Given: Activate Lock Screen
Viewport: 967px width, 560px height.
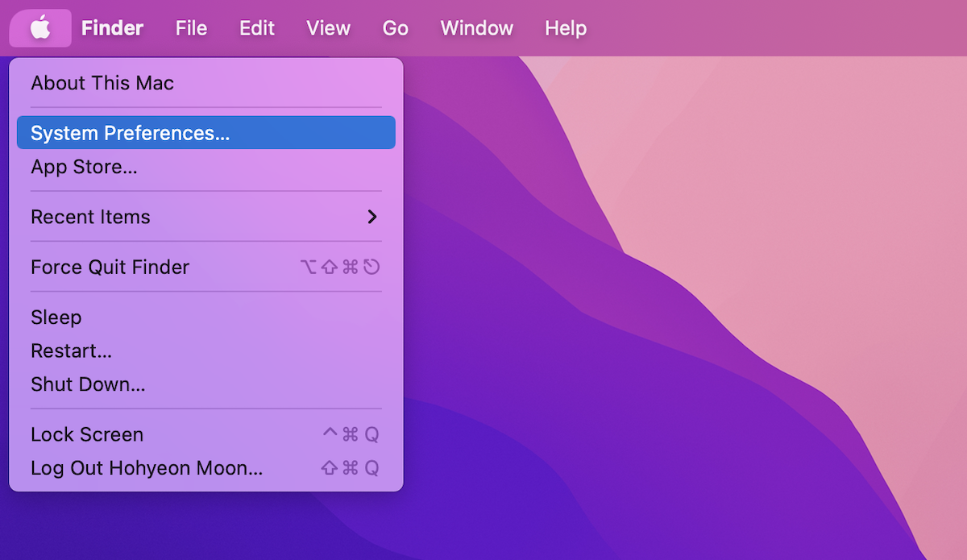Looking at the screenshot, I should [86, 434].
